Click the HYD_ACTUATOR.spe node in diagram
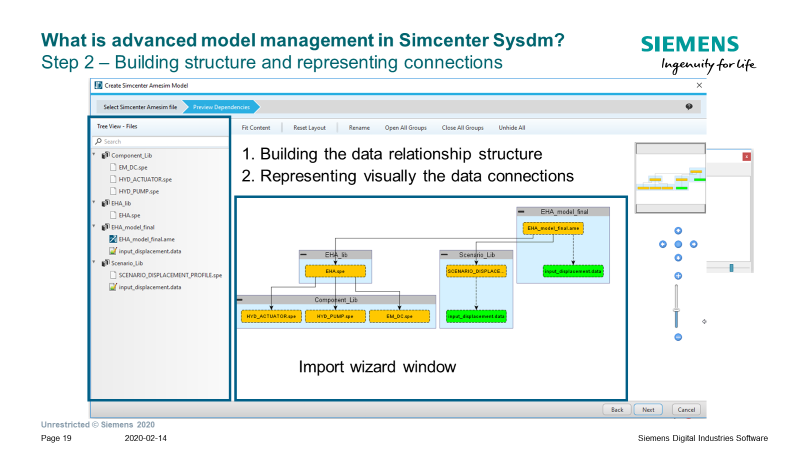The height and width of the screenshot is (450, 800). [271, 316]
